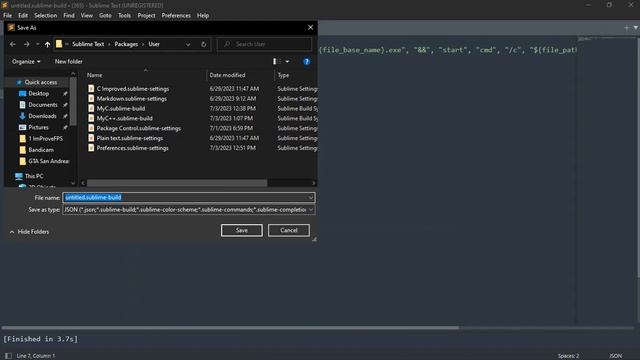Viewport: 640px width, 360px height.
Task: Open the Bandicam folder
Action: pyautogui.click(x=41, y=150)
